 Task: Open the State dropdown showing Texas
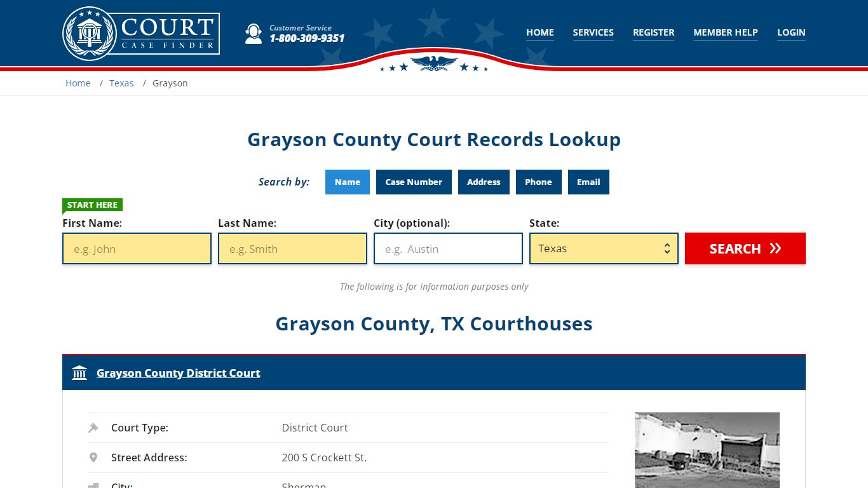(x=604, y=248)
